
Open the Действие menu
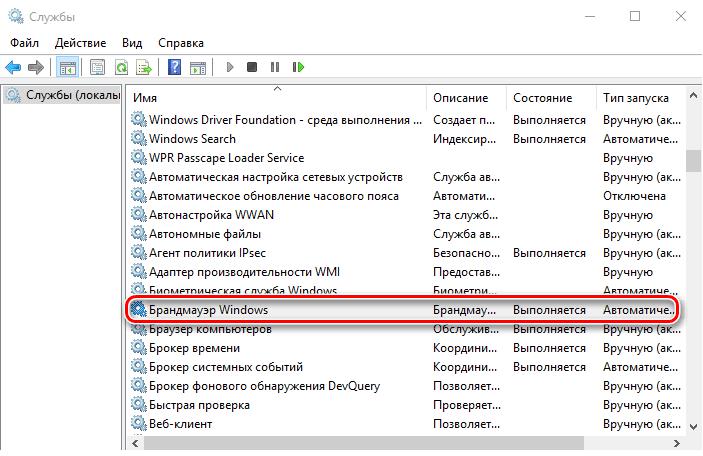tap(81, 43)
